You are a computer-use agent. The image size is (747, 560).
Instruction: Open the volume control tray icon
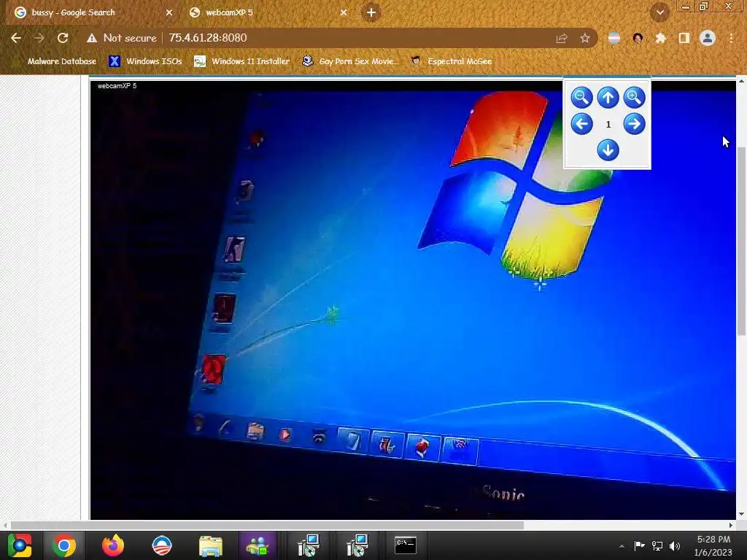point(675,546)
